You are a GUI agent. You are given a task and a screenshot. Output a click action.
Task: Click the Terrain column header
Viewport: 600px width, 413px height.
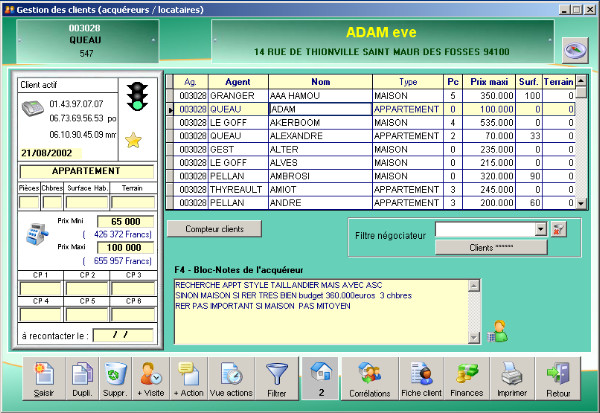point(559,82)
